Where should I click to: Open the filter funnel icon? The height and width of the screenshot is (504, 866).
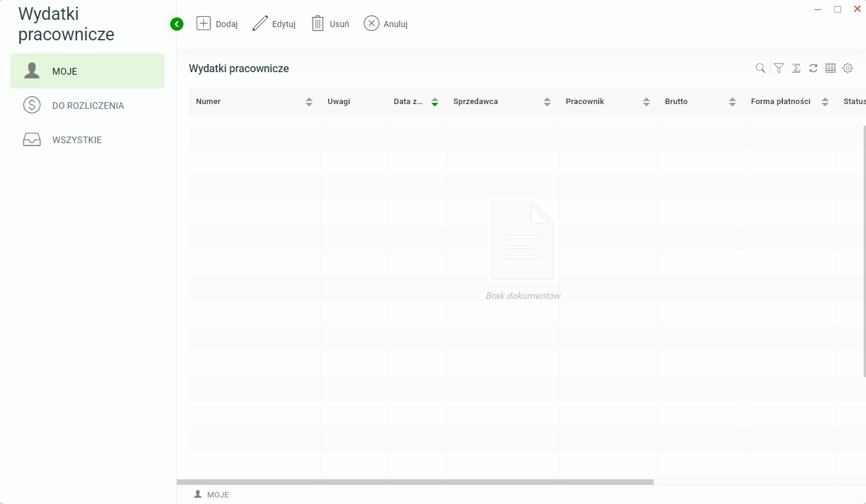pos(779,69)
